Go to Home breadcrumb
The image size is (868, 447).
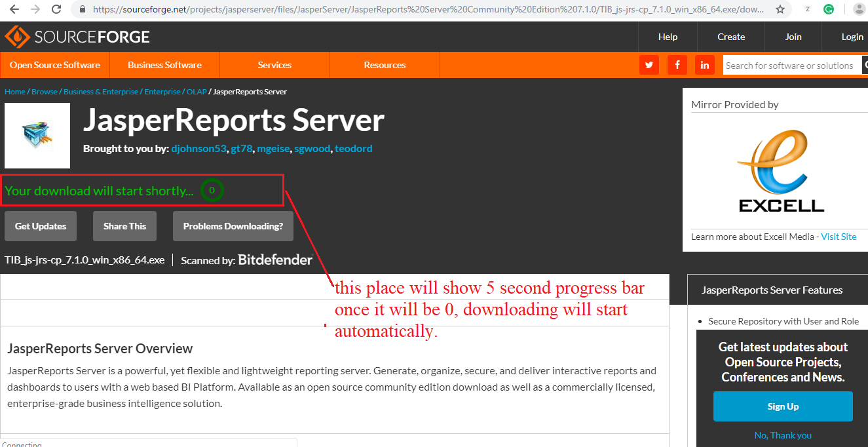click(x=14, y=92)
